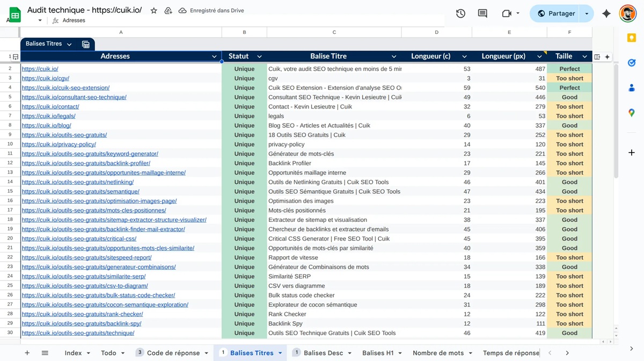Click the plus icon to get add-ons
This screenshot has width=644, height=361.
point(632,153)
